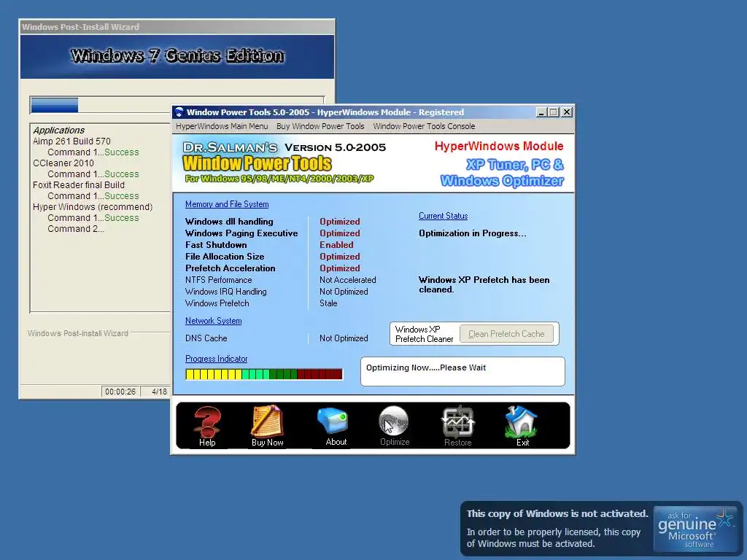Select CCleaner 2010 in the wizard list
This screenshot has height=560, width=747.
63,163
